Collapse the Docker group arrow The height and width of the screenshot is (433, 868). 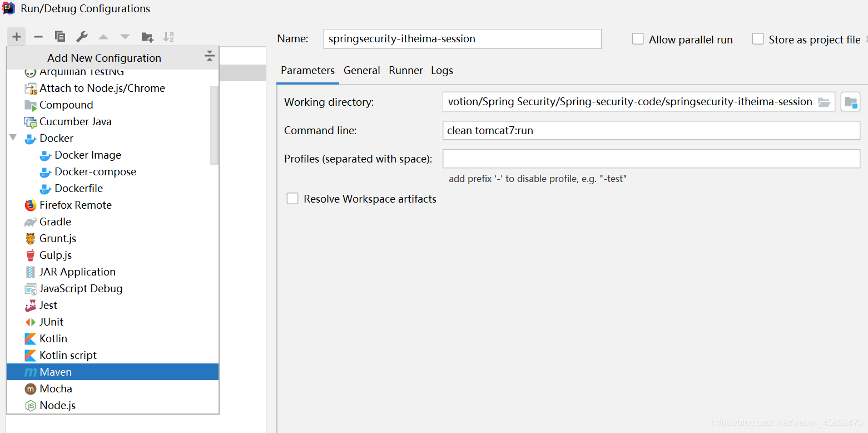(x=13, y=137)
